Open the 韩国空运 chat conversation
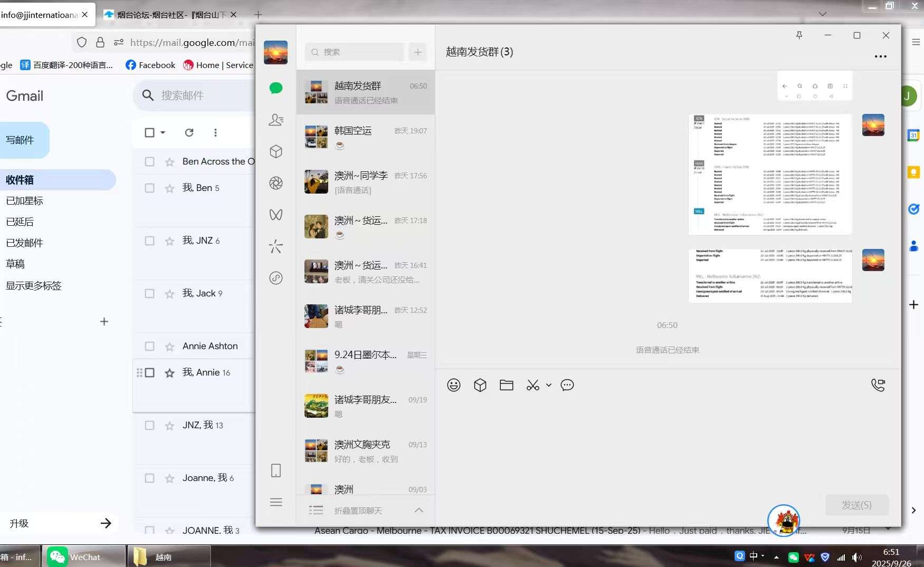Viewport: 924px width, 567px height. (x=365, y=137)
